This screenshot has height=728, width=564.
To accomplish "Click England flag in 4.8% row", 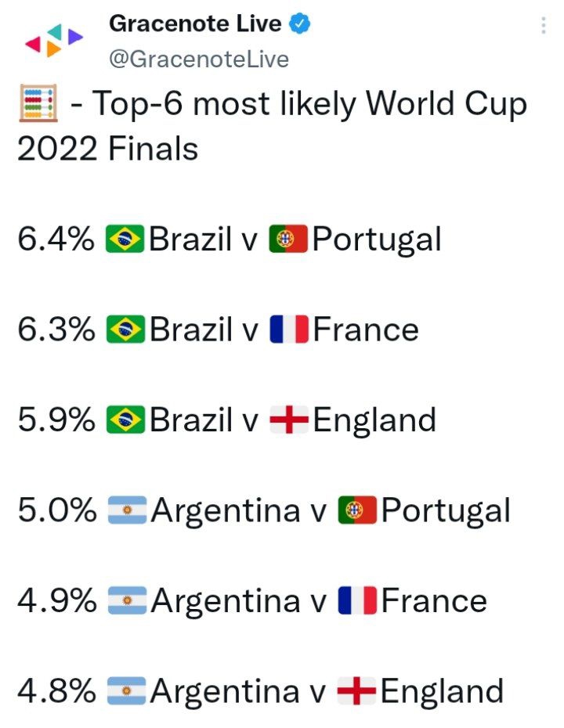I will click(356, 691).
